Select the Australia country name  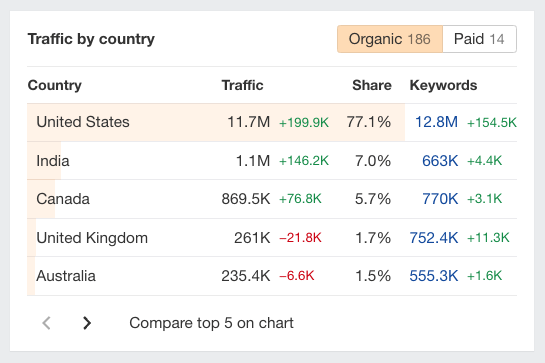pos(66,276)
